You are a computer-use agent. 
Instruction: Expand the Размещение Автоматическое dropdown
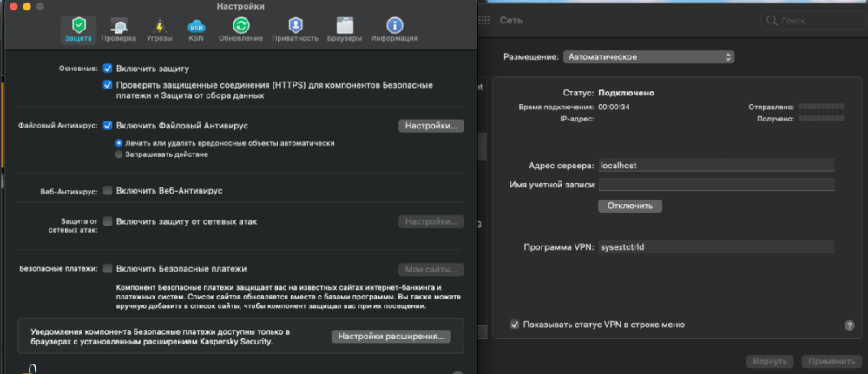[648, 57]
